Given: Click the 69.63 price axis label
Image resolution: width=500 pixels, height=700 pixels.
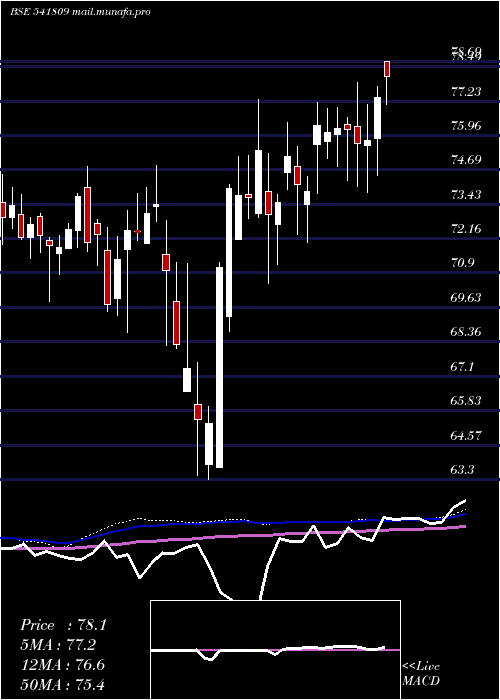Looking at the screenshot, I should [x=467, y=298].
